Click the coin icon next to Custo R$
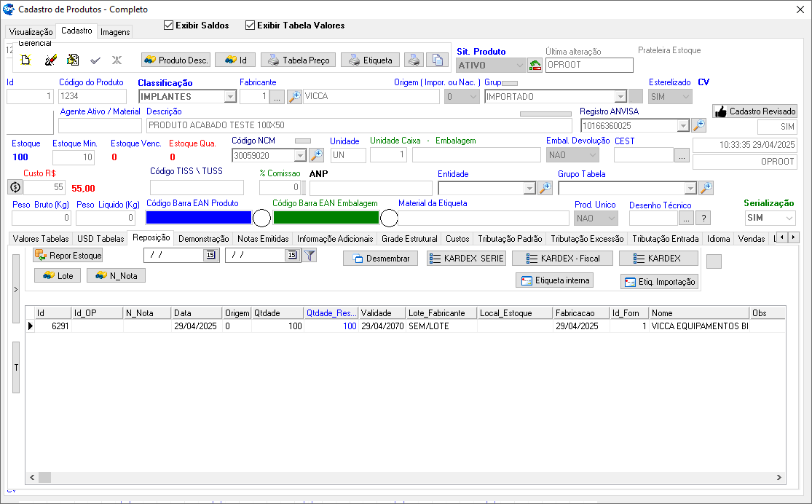The height and width of the screenshot is (504, 812). coord(15,187)
